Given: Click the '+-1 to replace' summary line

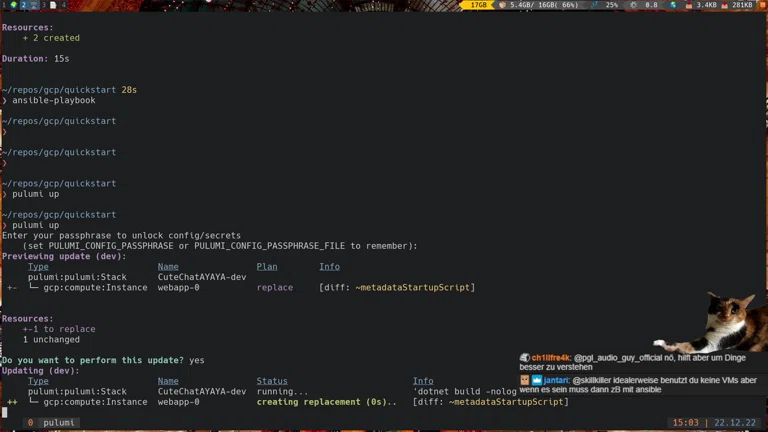Looking at the screenshot, I should click(59, 329).
